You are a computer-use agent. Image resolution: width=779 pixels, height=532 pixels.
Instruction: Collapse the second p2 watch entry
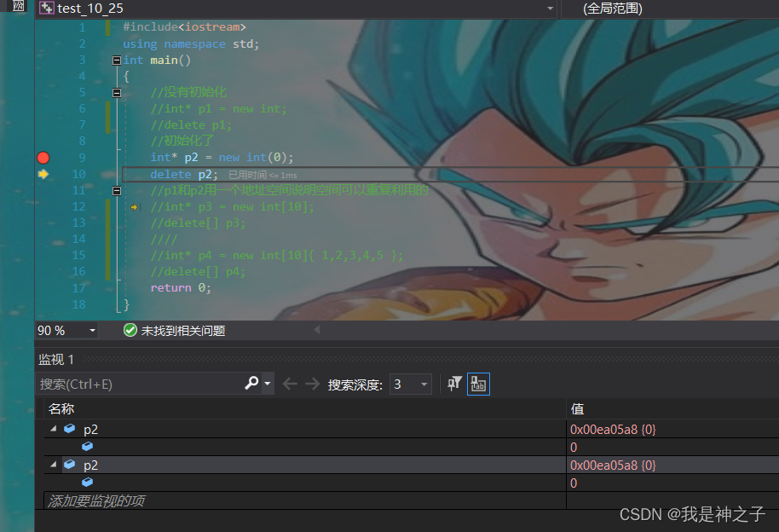[x=53, y=465]
